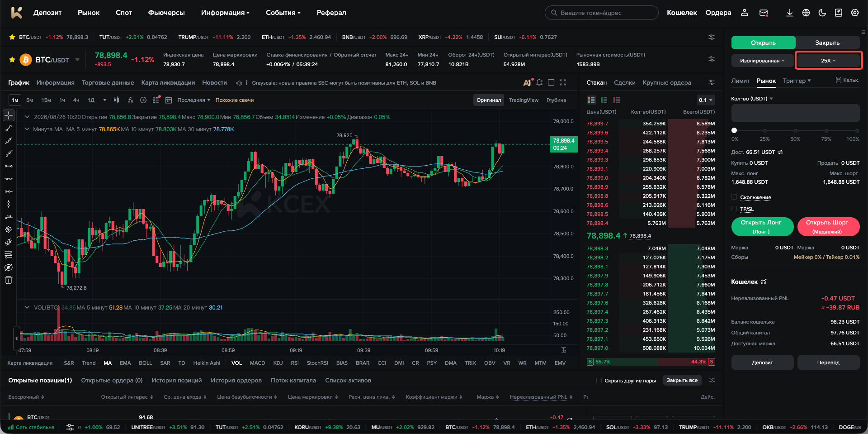Select the trash delete drawings tool
Screen dimensions: 868x434
click(9, 280)
